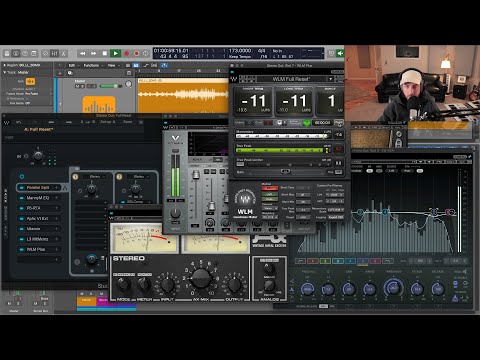Click the red Record button
This screenshot has height=360, width=480.
point(127,53)
